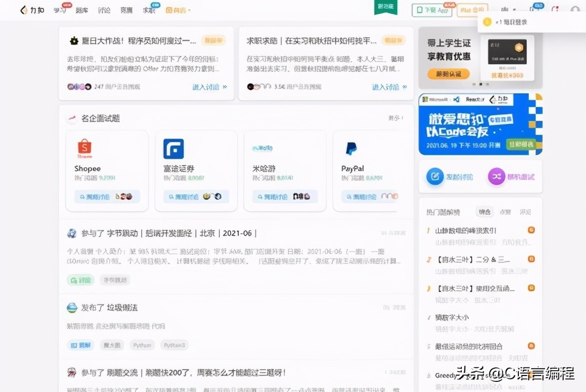This screenshot has width=586, height=392.
Task: Click the 随机阅读 purple shuffle icon
Action: point(495,177)
